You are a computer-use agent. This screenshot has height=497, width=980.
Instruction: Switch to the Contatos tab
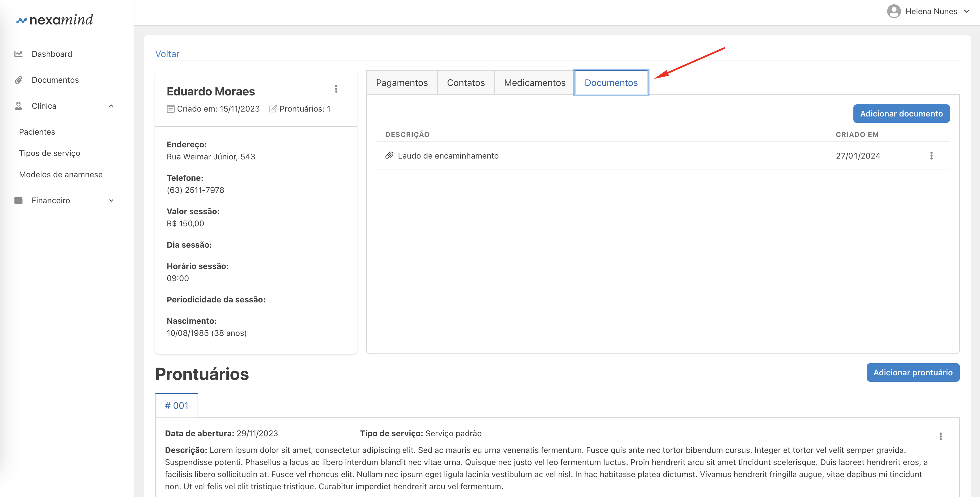point(466,82)
